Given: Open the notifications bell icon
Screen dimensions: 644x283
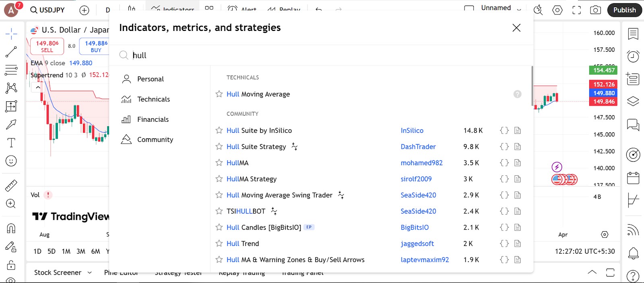Looking at the screenshot, I should (x=633, y=253).
